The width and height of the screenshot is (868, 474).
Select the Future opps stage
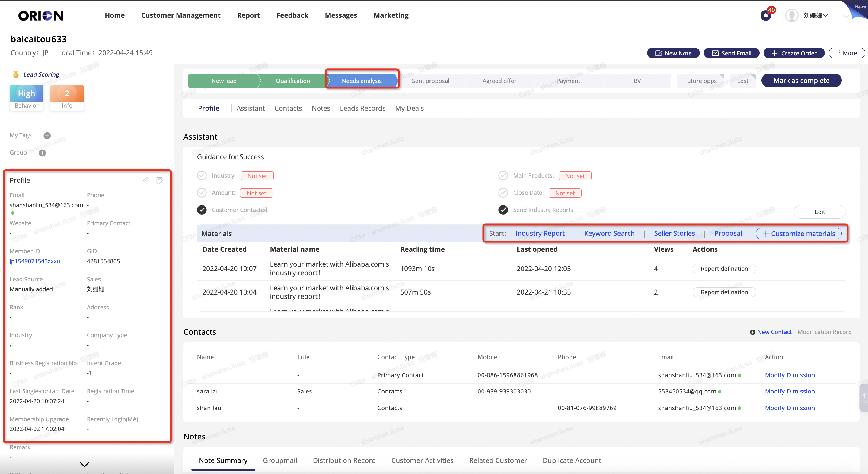point(700,81)
